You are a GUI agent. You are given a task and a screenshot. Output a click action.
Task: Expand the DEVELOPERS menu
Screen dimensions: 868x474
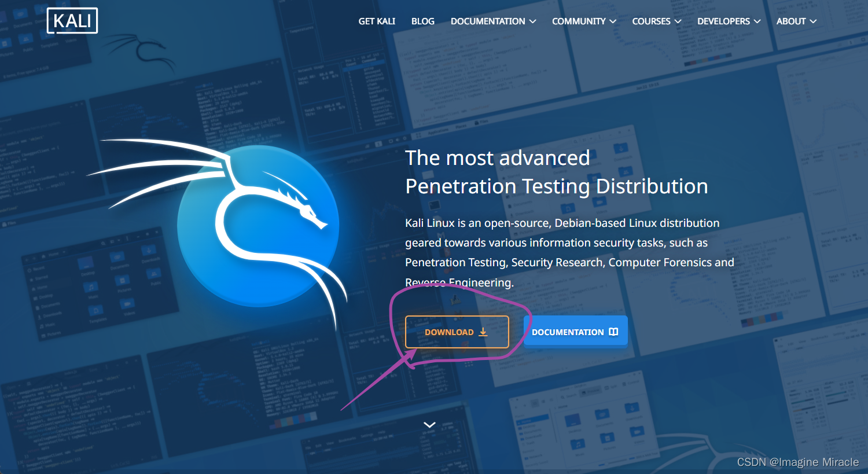729,21
